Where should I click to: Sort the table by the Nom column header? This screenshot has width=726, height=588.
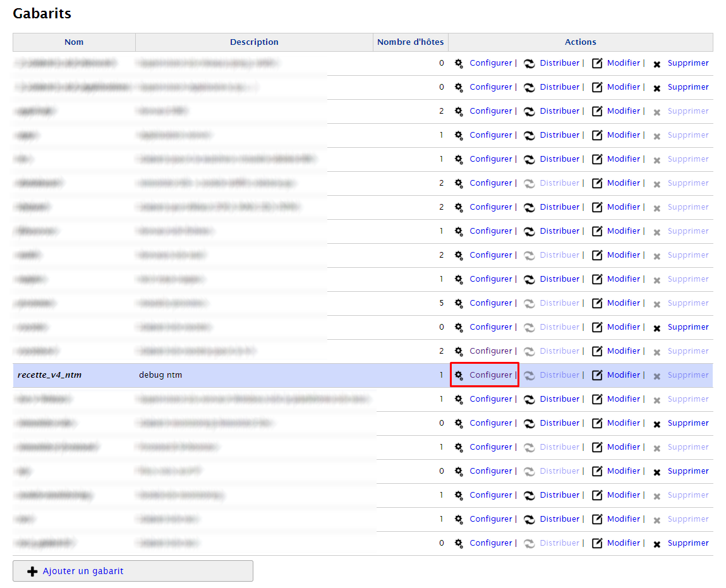coord(74,42)
